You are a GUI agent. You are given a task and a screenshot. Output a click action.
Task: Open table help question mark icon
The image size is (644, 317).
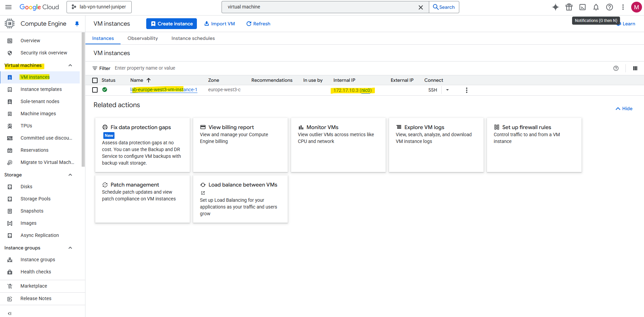pos(616,68)
